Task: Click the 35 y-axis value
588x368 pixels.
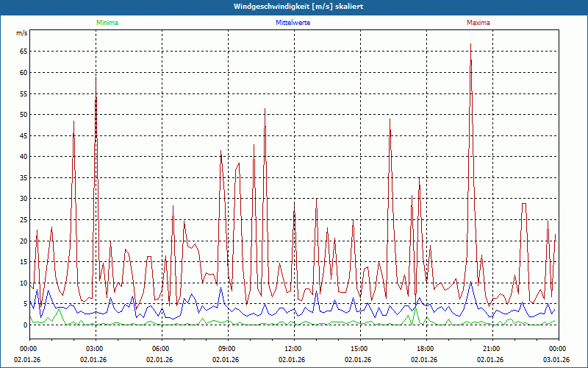Action: pyautogui.click(x=24, y=177)
